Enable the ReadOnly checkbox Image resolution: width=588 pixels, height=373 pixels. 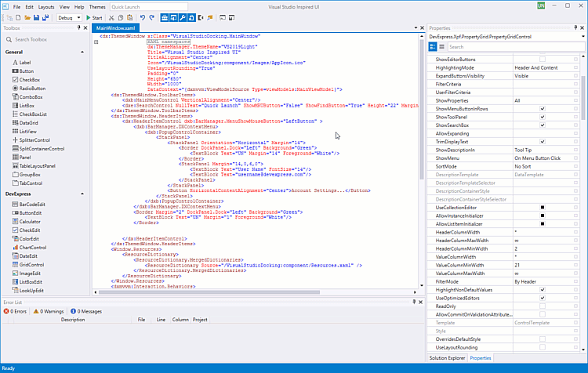542,306
